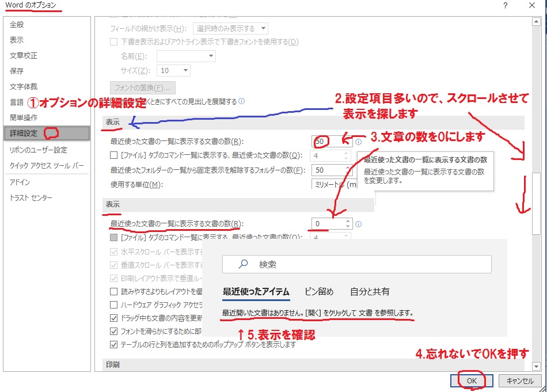The height and width of the screenshot is (392, 547).
Task: Click the recent folders count field showing 50
Action: [332, 170]
